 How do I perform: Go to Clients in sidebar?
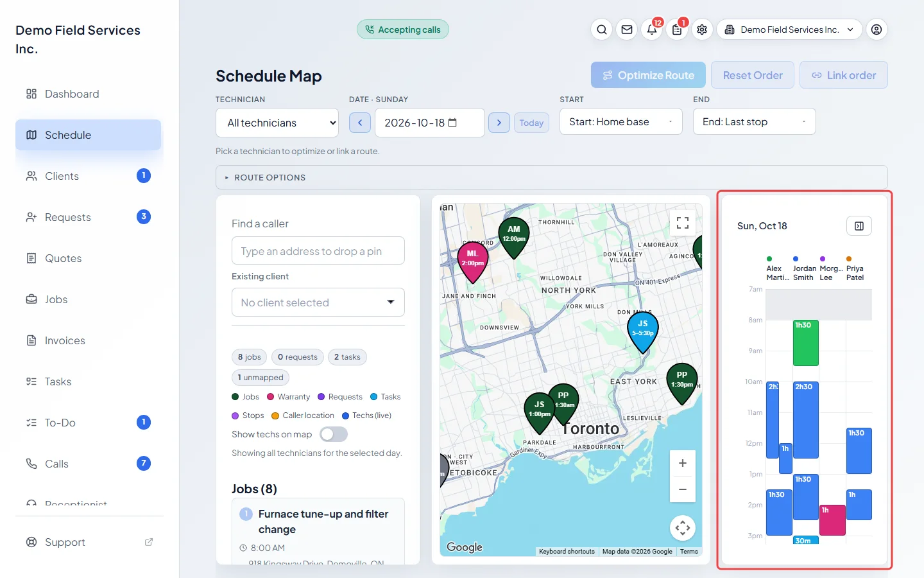(89, 176)
